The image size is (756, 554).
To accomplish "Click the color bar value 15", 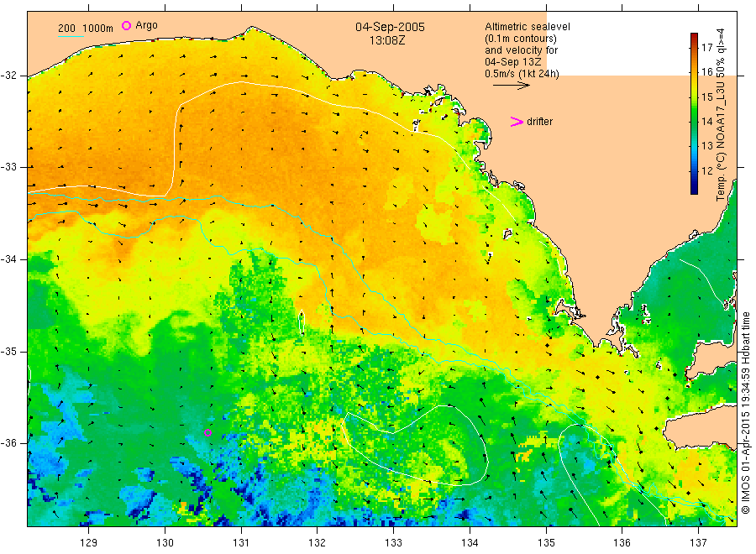I will [x=706, y=97].
